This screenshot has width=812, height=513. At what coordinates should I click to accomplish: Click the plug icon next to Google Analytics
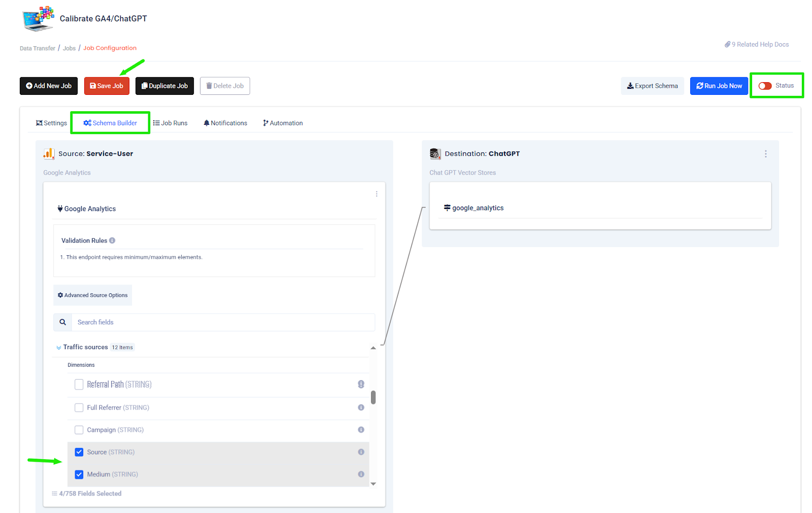(60, 209)
